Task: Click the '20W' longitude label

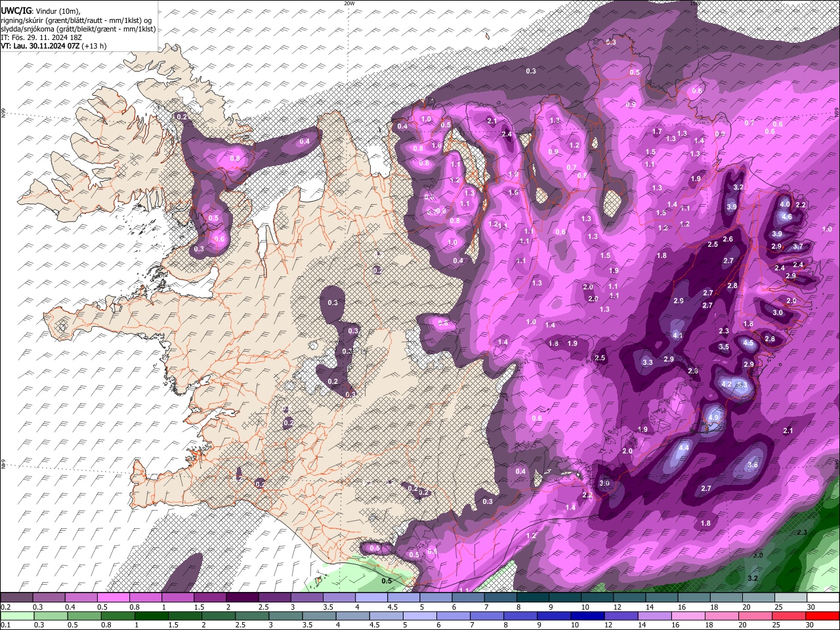Action: pyautogui.click(x=349, y=3)
